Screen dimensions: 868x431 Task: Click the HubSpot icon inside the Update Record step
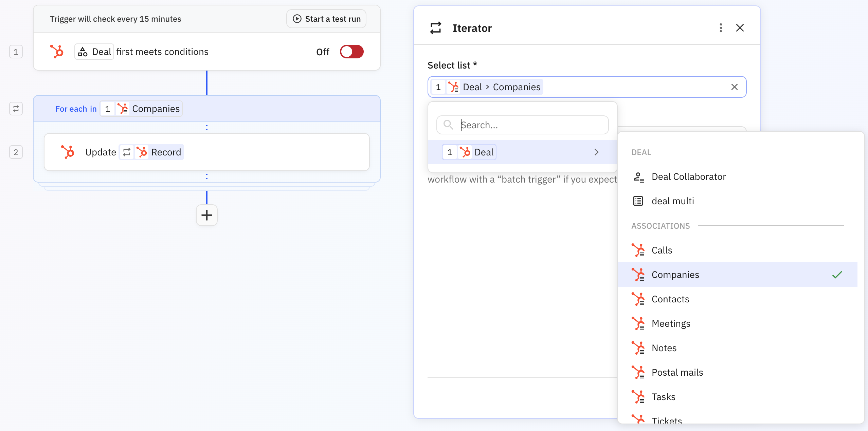(x=68, y=152)
